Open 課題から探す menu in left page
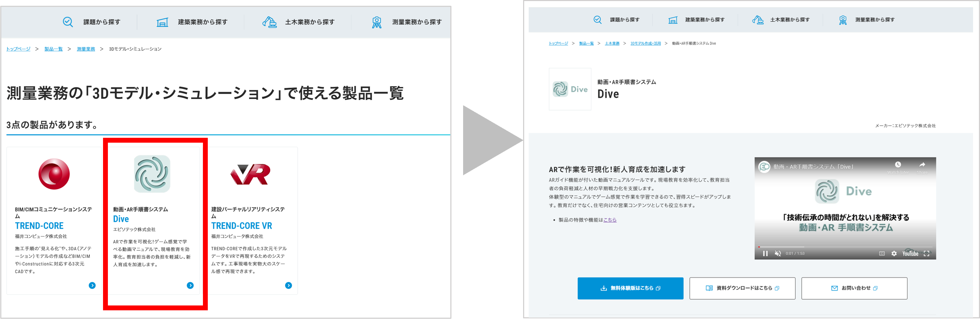The height and width of the screenshot is (319, 980). 102,22
